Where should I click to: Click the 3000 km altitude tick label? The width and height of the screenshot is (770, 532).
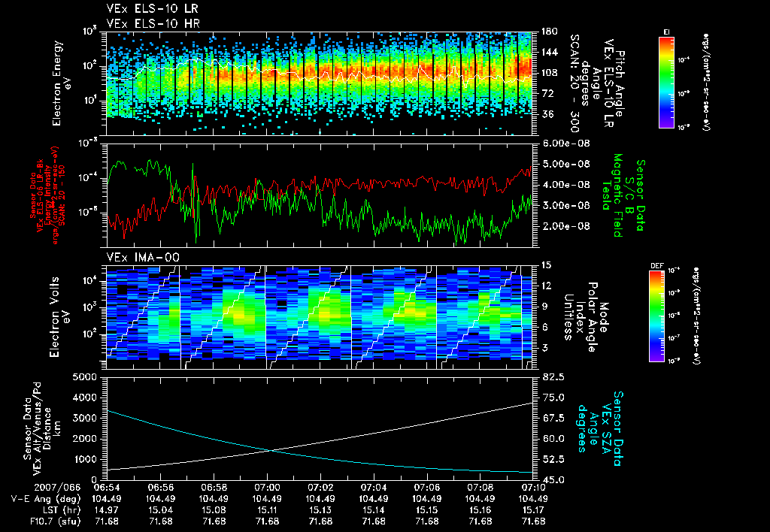(x=85, y=418)
